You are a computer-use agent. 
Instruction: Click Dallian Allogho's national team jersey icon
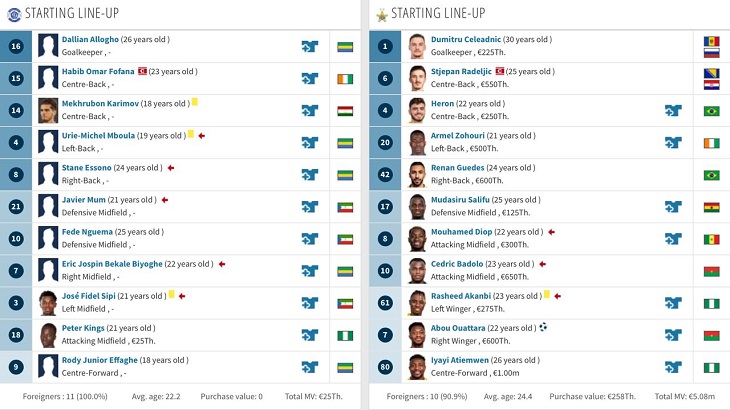coord(310,47)
